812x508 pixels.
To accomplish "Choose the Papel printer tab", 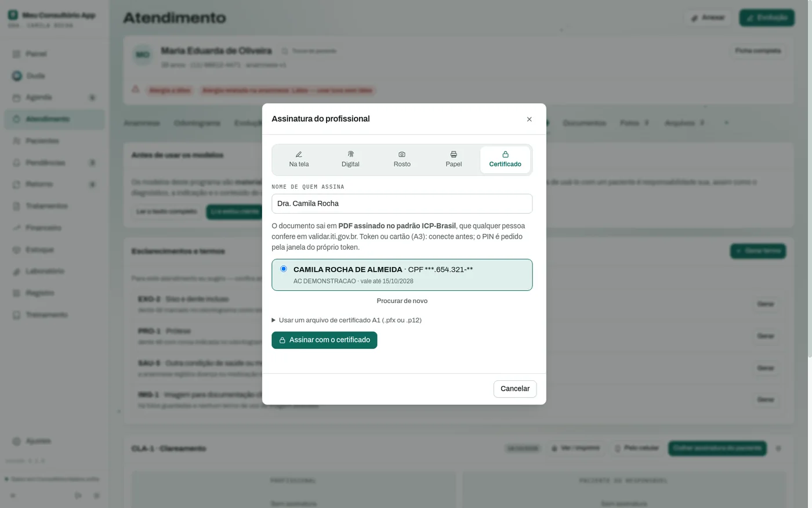I will click(x=454, y=160).
